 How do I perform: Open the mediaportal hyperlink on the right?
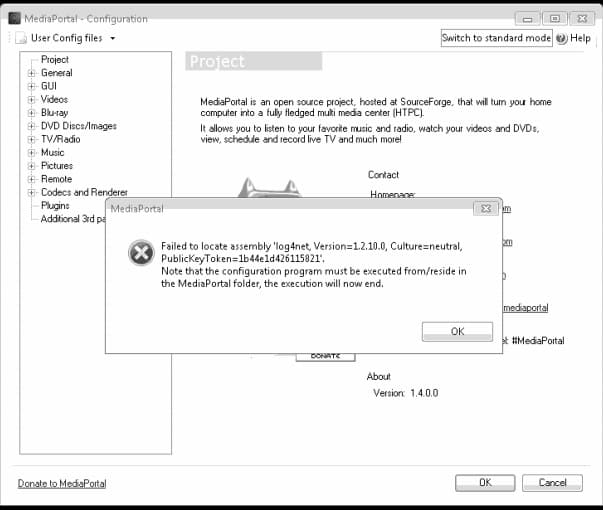pyautogui.click(x=526, y=308)
